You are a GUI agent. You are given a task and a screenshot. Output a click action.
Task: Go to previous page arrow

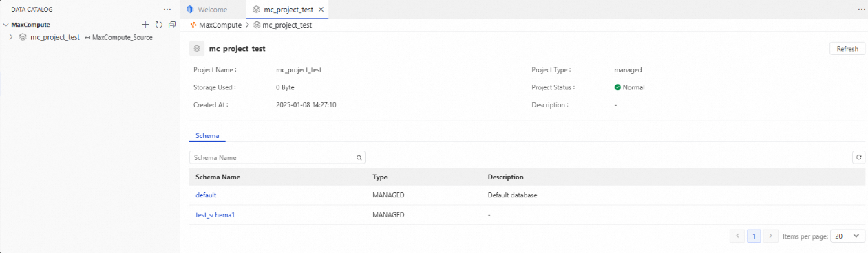(x=737, y=236)
